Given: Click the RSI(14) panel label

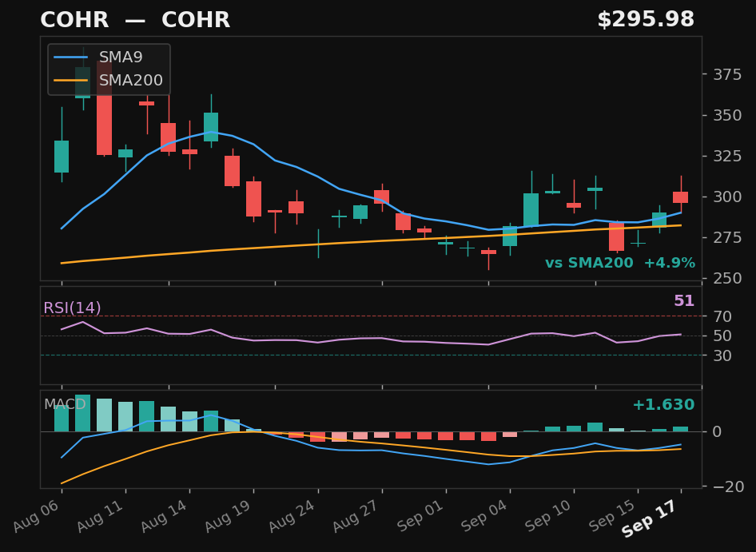Looking at the screenshot, I should 72,308.
